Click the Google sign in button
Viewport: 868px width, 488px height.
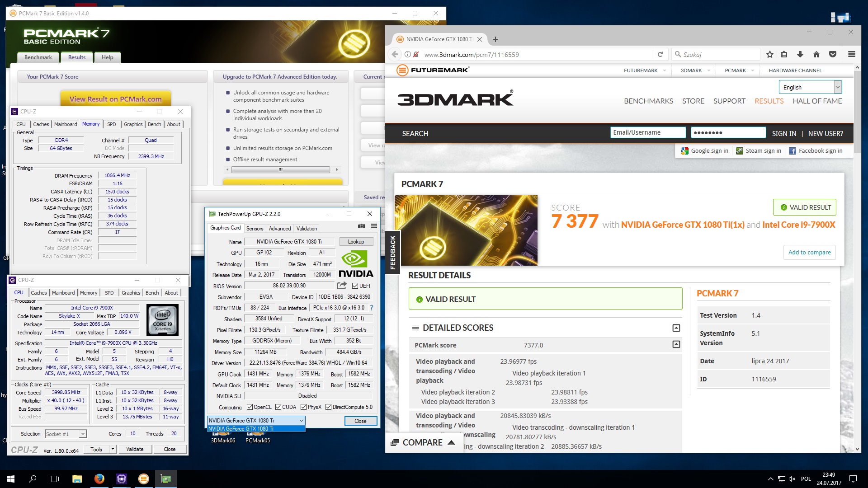[x=705, y=151]
